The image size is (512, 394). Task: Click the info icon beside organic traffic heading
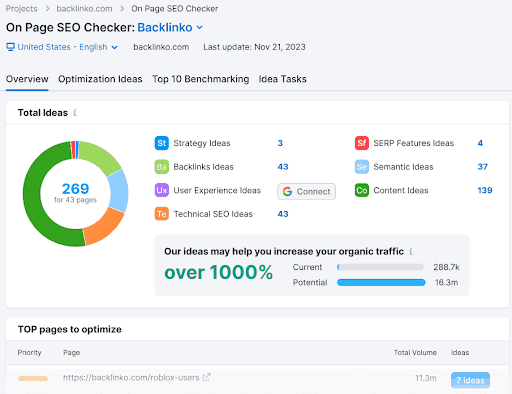point(411,251)
